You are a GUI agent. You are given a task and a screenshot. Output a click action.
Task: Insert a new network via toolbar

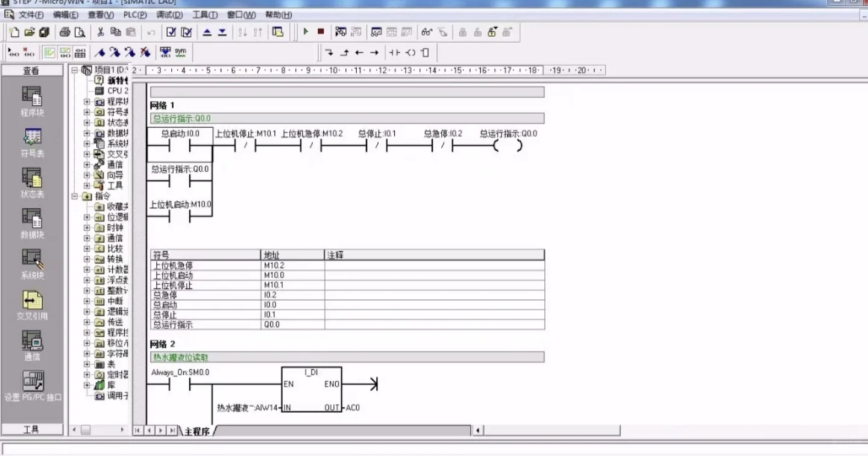(13, 52)
